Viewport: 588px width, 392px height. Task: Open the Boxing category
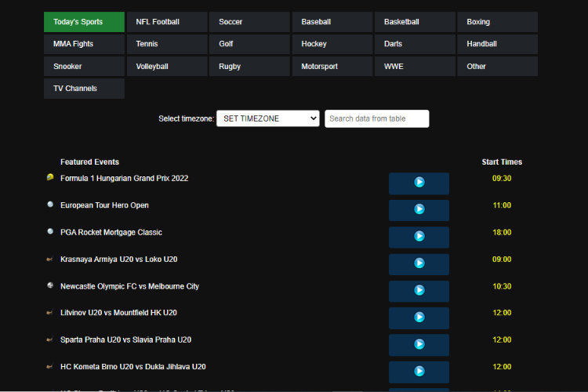tap(498, 22)
